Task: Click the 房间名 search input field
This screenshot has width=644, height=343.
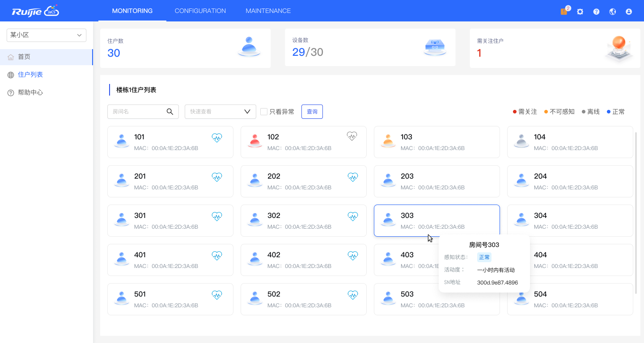Action: coord(136,112)
